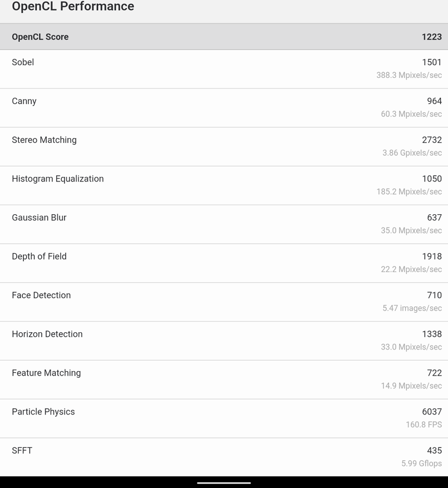Select the Feature Matching row label
Image resolution: width=448 pixels, height=488 pixels.
point(46,373)
